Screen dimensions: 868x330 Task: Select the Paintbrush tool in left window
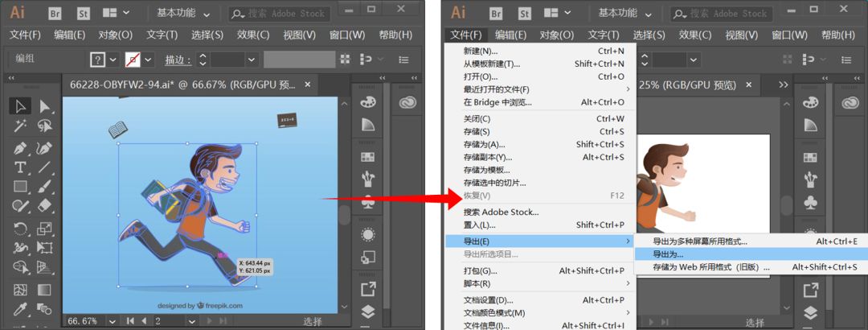pyautogui.click(x=45, y=187)
